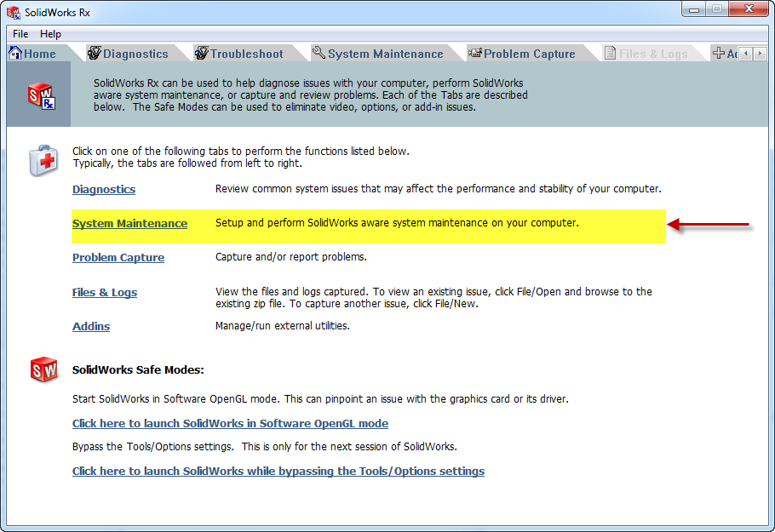The width and height of the screenshot is (775, 532).
Task: Click the 'SolidWorks Safe Modes:' heading
Action: [x=138, y=370]
